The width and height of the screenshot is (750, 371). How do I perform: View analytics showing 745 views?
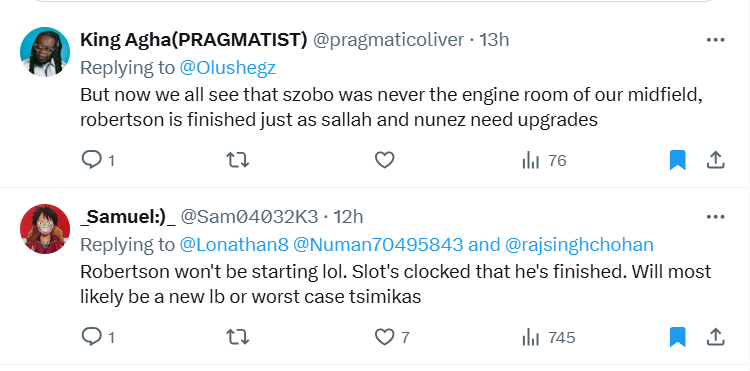coord(549,338)
